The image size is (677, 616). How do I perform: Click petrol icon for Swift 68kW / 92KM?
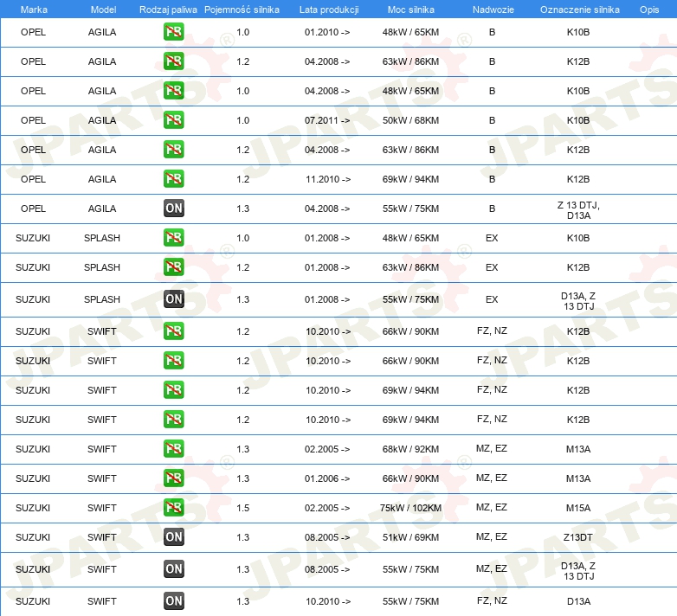coord(173,449)
